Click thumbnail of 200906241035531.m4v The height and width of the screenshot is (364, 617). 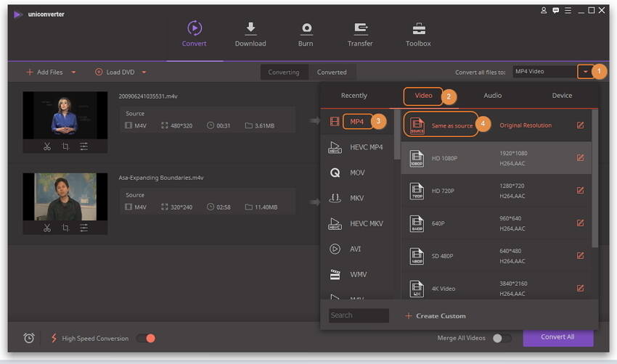[x=65, y=115]
